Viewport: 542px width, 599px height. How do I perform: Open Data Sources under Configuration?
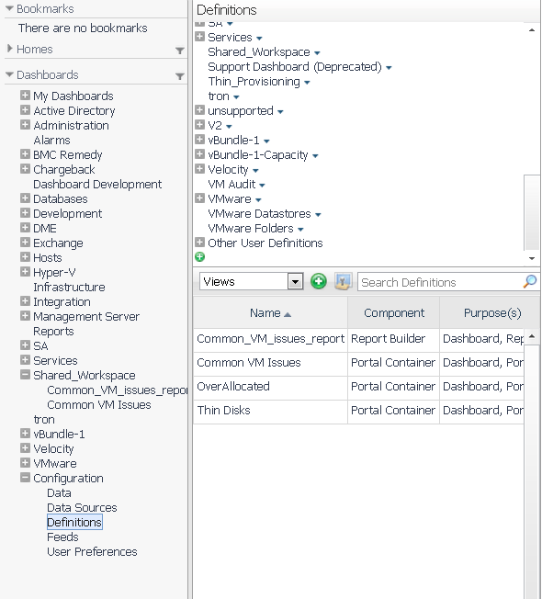tap(82, 507)
